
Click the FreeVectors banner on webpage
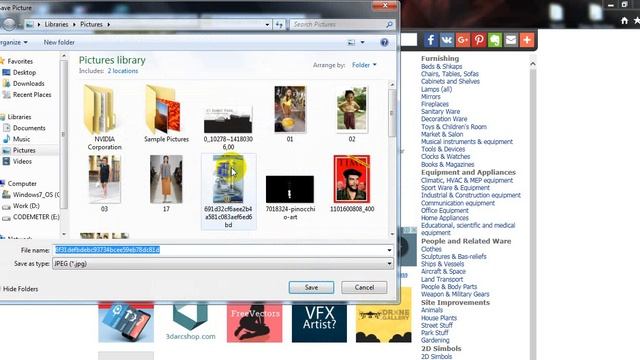pos(255,322)
